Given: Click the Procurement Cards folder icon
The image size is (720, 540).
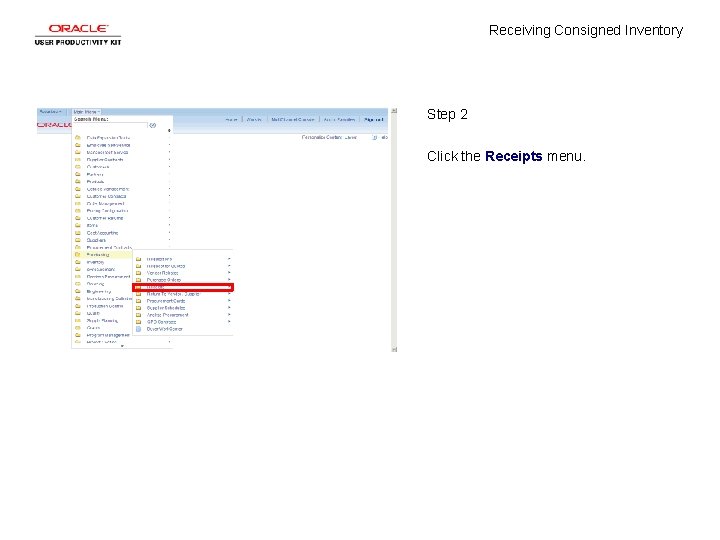Looking at the screenshot, I should pyautogui.click(x=138, y=301).
